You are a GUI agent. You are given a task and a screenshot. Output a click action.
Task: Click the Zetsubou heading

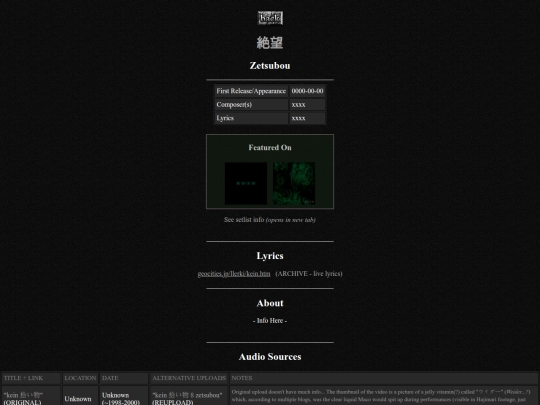tap(270, 65)
